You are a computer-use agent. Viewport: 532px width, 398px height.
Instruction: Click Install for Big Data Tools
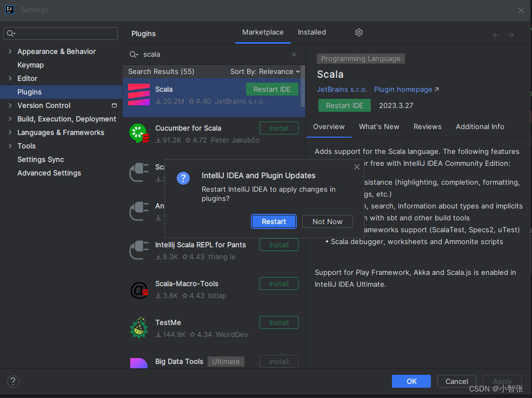point(279,361)
